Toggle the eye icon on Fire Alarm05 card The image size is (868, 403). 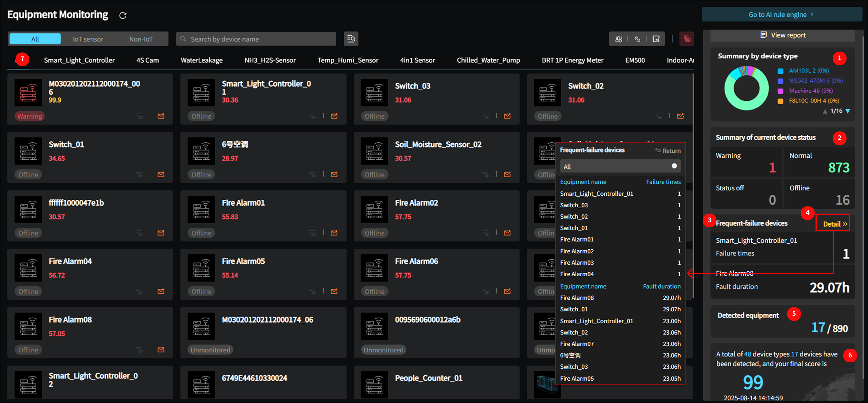click(313, 292)
